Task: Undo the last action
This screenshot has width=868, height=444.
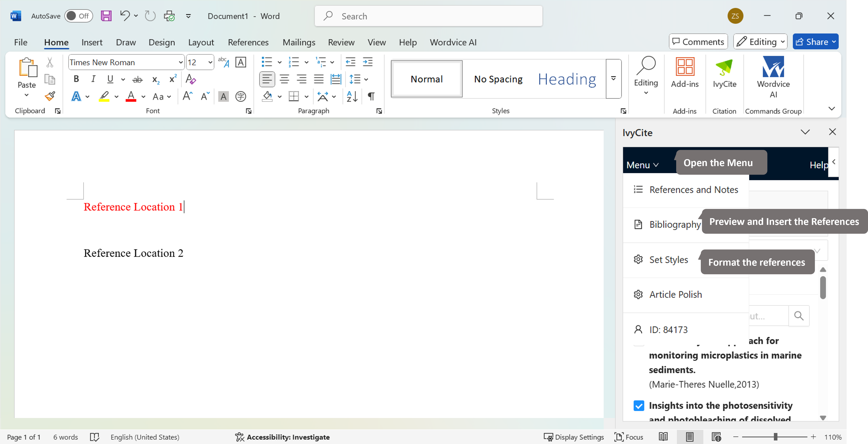Action: point(125,16)
